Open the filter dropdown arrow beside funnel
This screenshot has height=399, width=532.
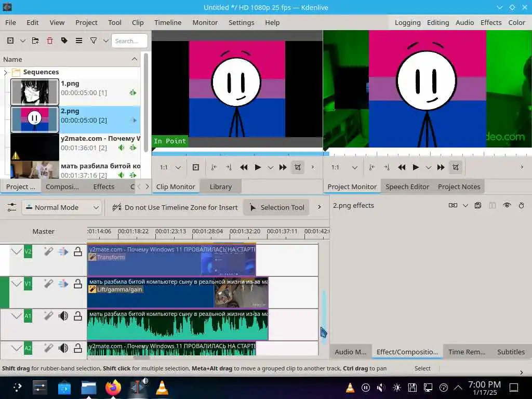106,41
